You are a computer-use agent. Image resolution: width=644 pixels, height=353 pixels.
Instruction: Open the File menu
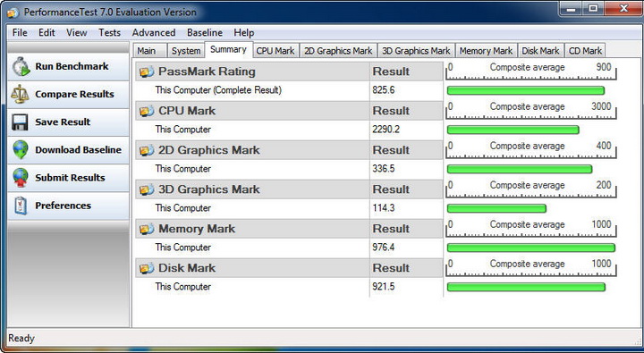pos(20,32)
